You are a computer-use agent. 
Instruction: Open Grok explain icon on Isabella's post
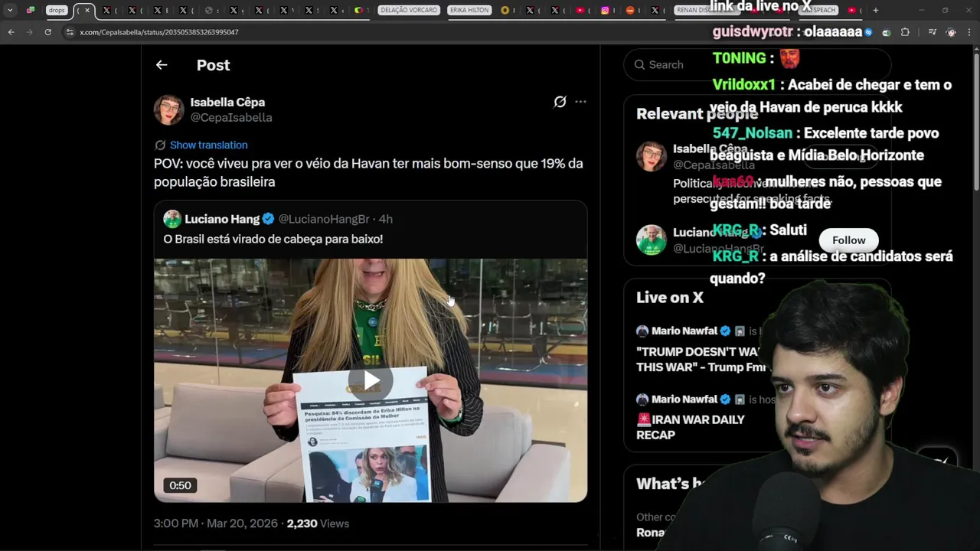tap(560, 102)
